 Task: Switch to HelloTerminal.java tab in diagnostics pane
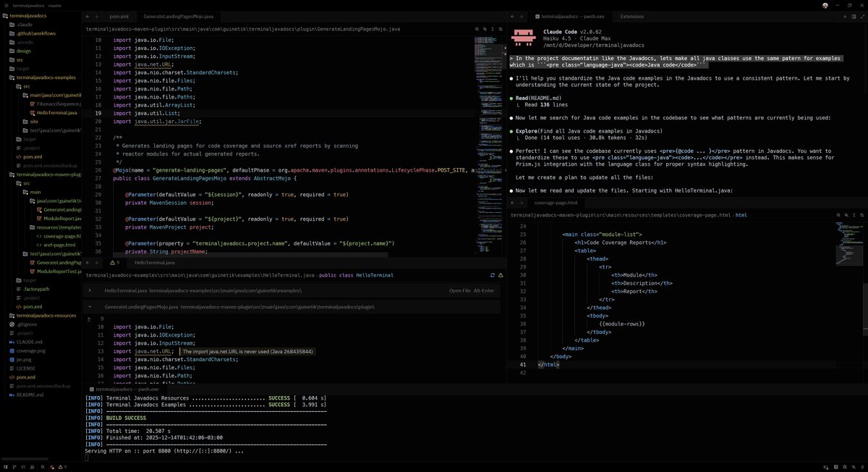pyautogui.click(x=154, y=262)
